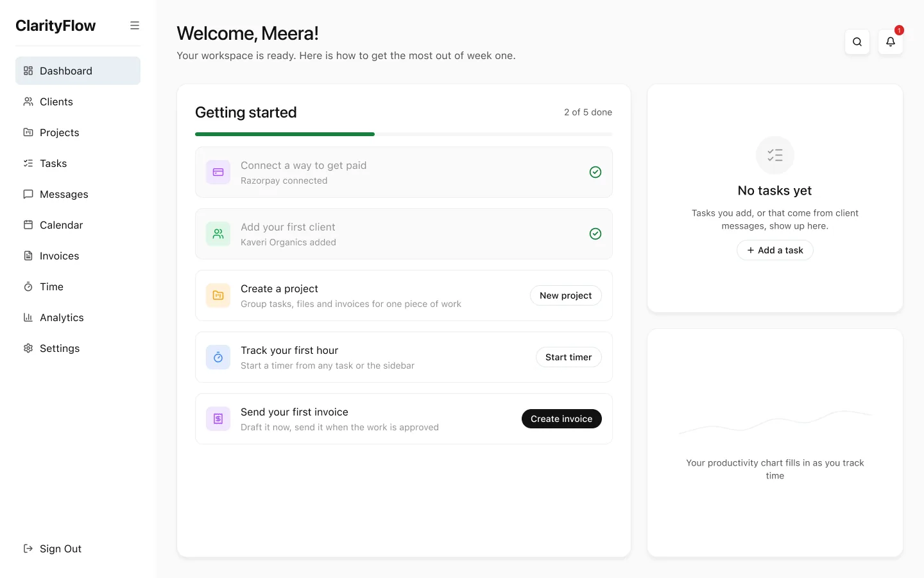Click the productivity chart placeholder line
924x578 pixels.
(775, 421)
